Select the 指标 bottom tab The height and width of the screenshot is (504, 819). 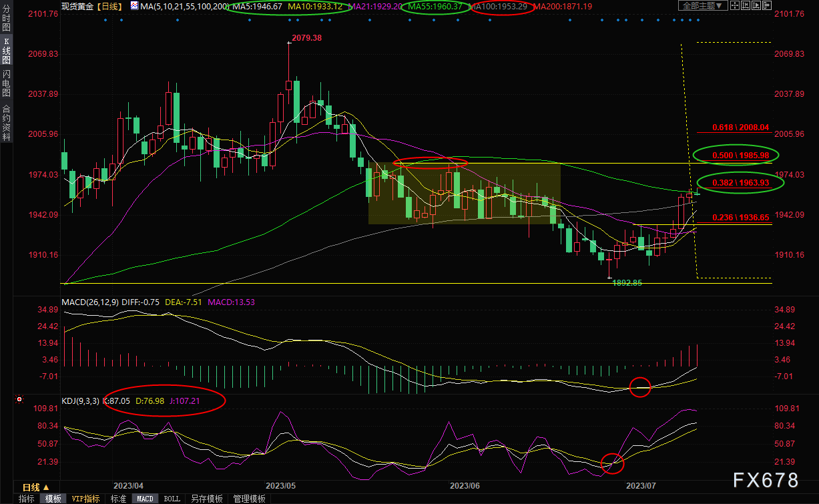[x=27, y=499]
